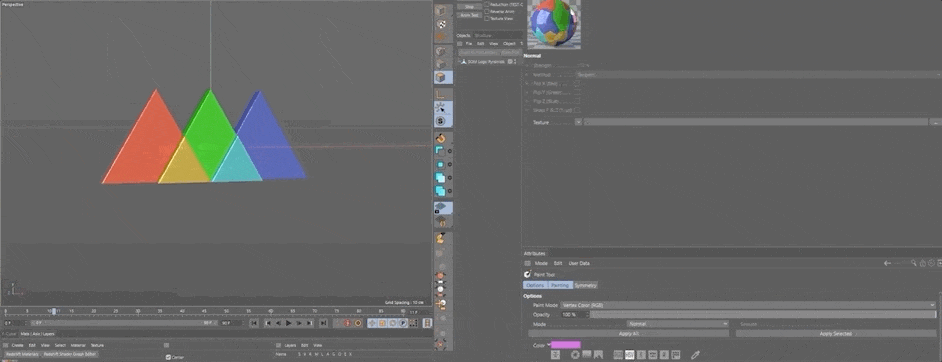Toggle the position keyframe icon in timeline bar
Image resolution: width=942 pixels, height=362 pixels.
click(x=372, y=323)
